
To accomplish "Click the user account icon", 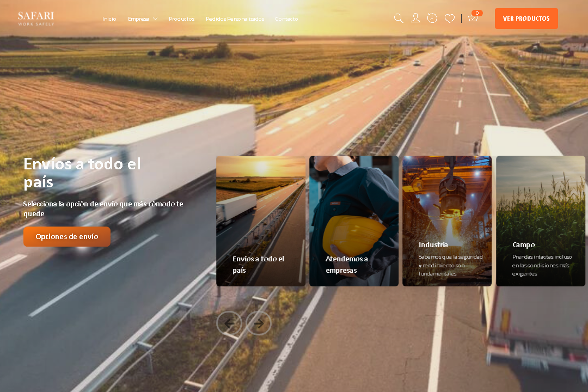I will tap(415, 19).
